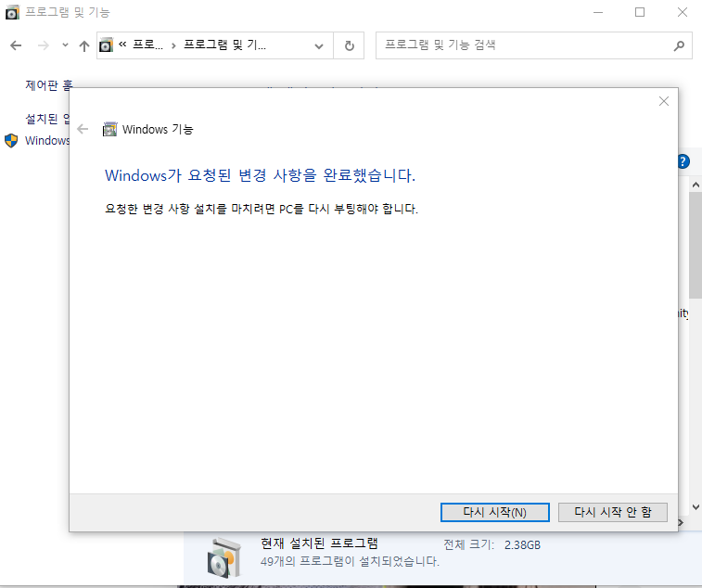
Task: Focus the 프로그램 및 기능 검색 search field
Action: [x=533, y=45]
